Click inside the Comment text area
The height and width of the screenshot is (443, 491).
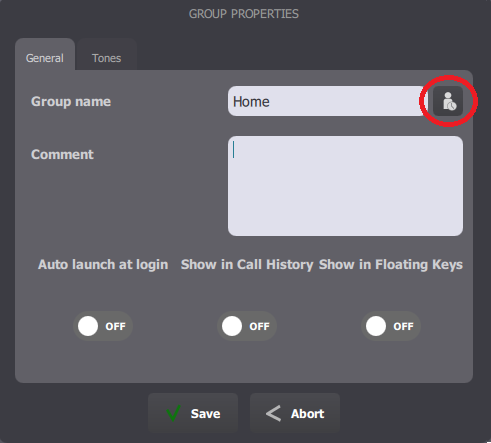point(345,186)
